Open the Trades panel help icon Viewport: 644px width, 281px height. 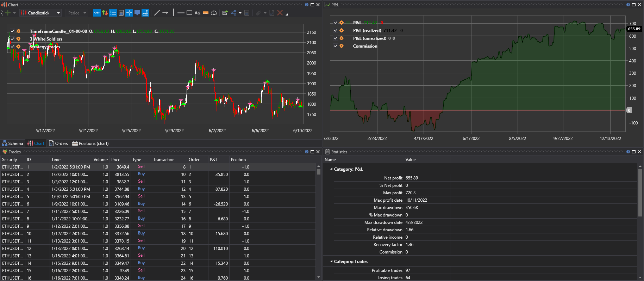coord(307,152)
